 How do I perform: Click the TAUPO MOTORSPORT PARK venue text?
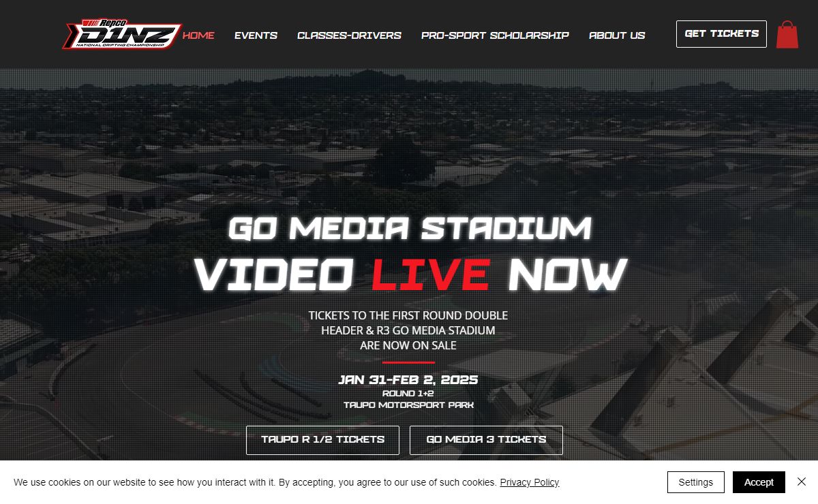408,405
